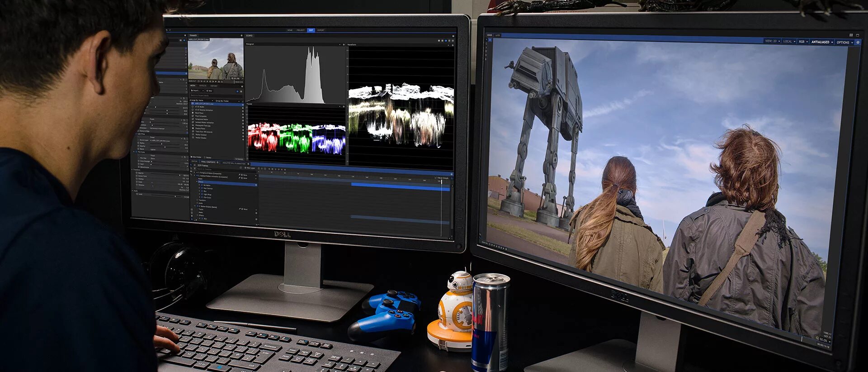Select the Final Composite media item
This screenshot has width=868, height=372.
pos(200,116)
